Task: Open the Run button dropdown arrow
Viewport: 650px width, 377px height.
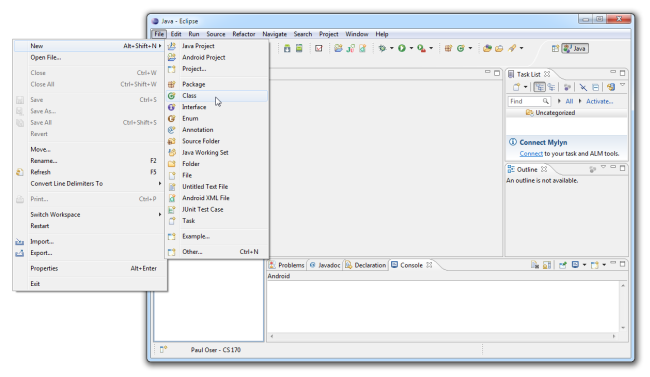Action: pos(412,48)
